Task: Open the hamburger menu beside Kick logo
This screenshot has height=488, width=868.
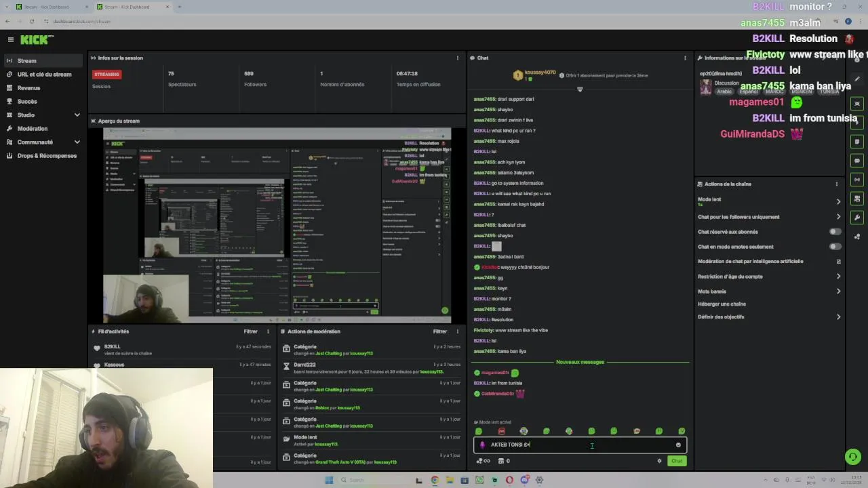Action: pyautogui.click(x=10, y=40)
